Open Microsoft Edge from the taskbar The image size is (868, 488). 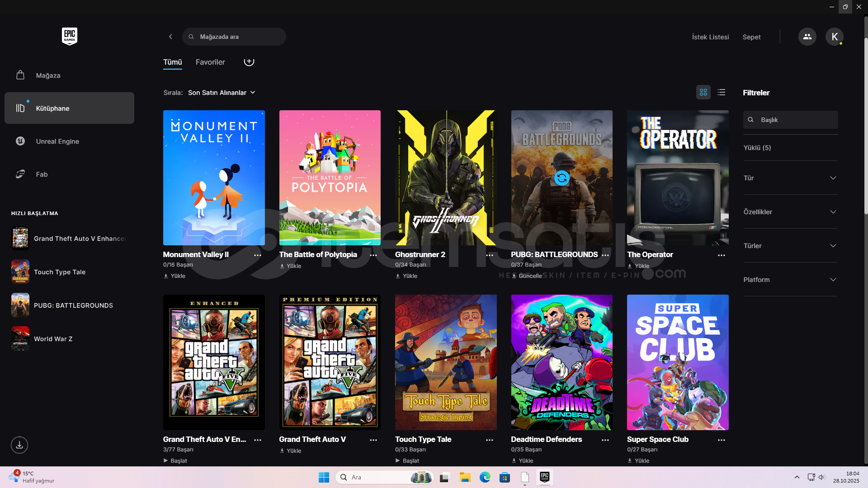pos(485,477)
